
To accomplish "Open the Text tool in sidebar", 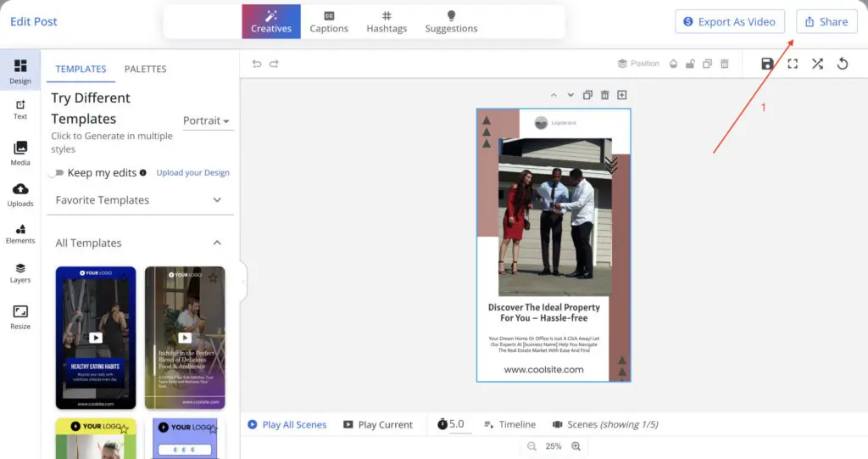I will coord(20,109).
